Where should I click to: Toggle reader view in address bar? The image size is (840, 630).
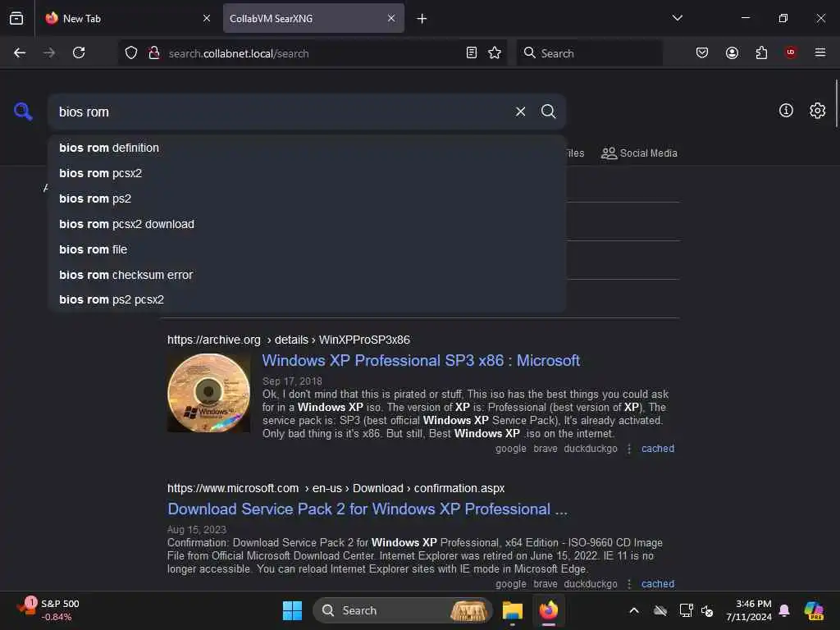click(472, 52)
